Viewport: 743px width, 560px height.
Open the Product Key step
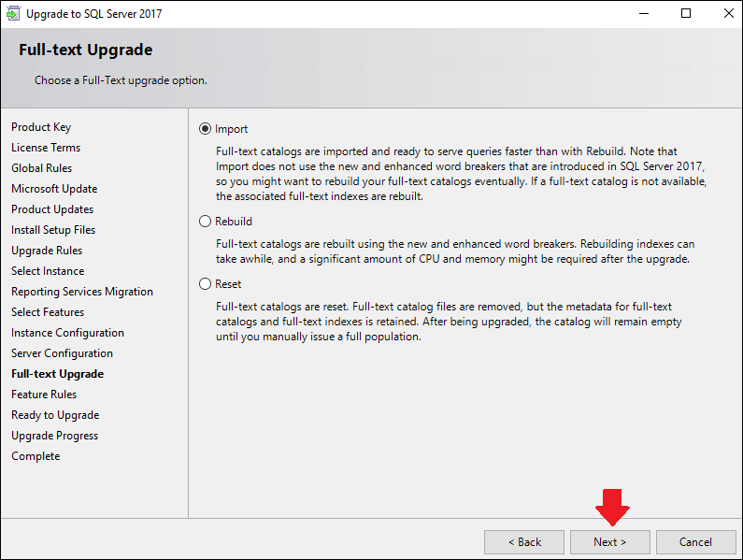[x=41, y=127]
